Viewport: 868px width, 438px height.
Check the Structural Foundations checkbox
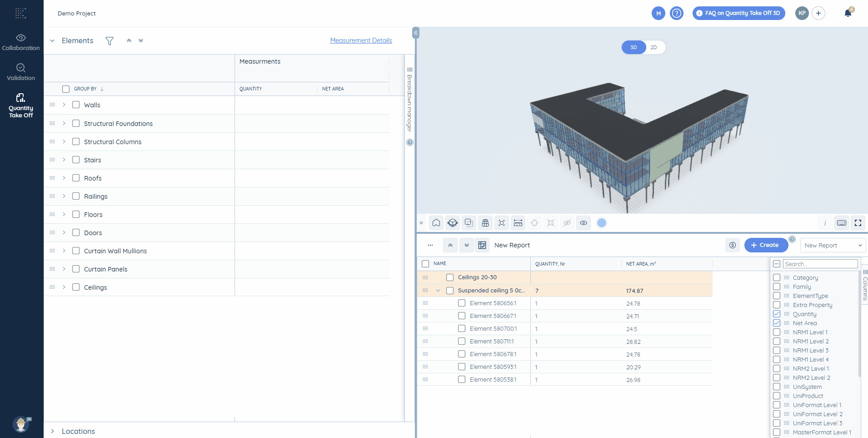pyautogui.click(x=76, y=123)
